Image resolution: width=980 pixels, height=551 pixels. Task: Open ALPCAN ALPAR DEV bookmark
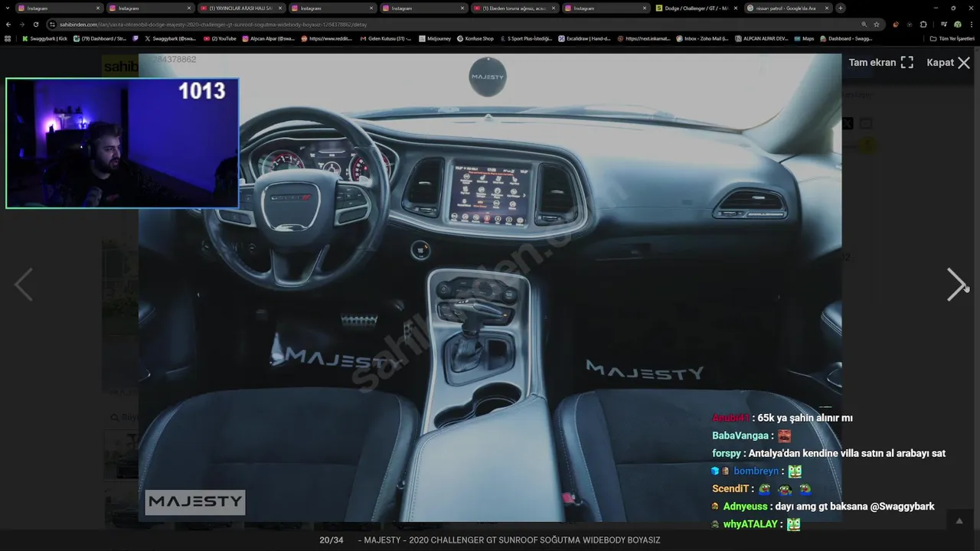pyautogui.click(x=761, y=38)
